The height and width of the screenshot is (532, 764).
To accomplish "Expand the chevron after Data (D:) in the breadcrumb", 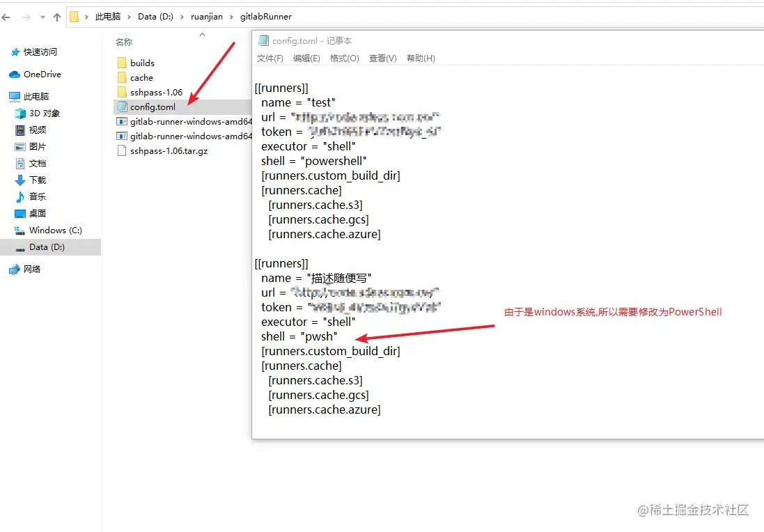I will point(182,17).
